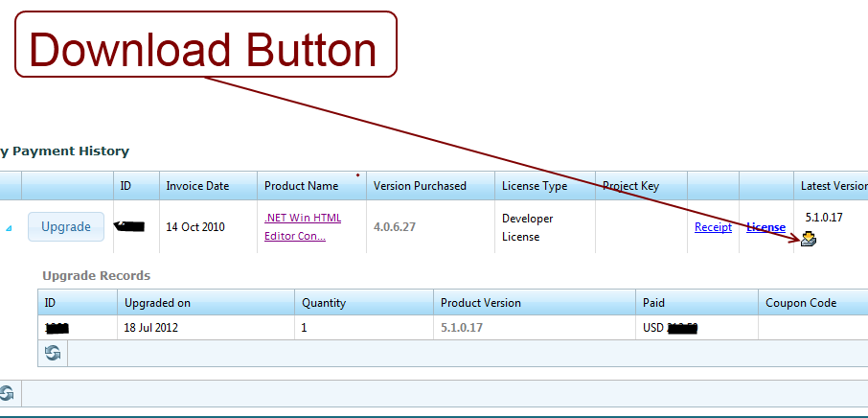Open the Receipt link
Image resolution: width=868 pixels, height=418 pixels.
713,227
